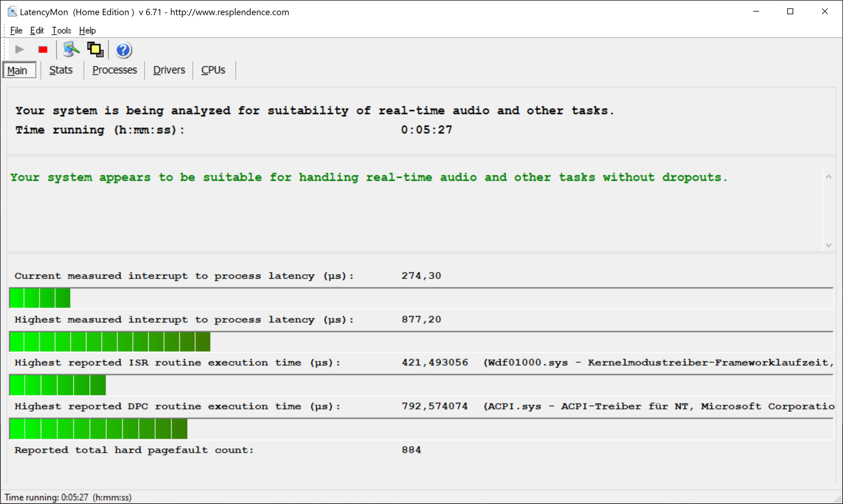Open the Help menu
This screenshot has height=504, width=843.
[87, 31]
